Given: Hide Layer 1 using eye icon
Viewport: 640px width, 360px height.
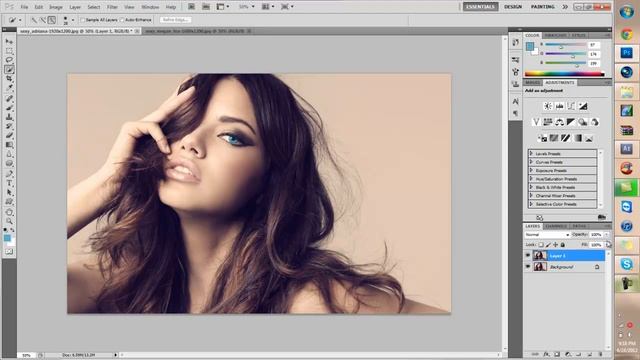Looking at the screenshot, I should (x=528, y=256).
